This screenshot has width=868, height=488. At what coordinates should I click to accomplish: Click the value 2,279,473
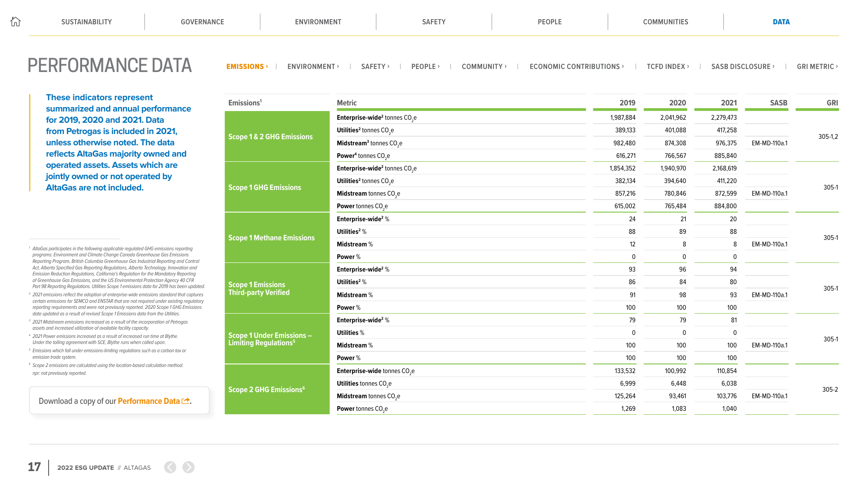click(723, 118)
